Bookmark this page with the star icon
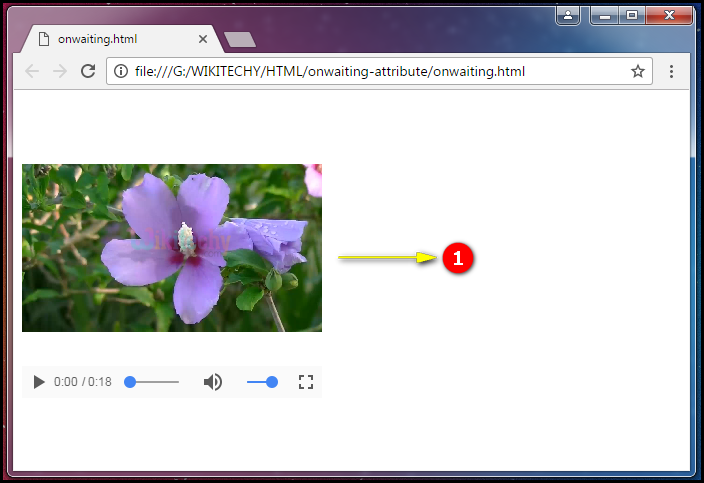Screen dimensions: 704x483 [x=637, y=71]
